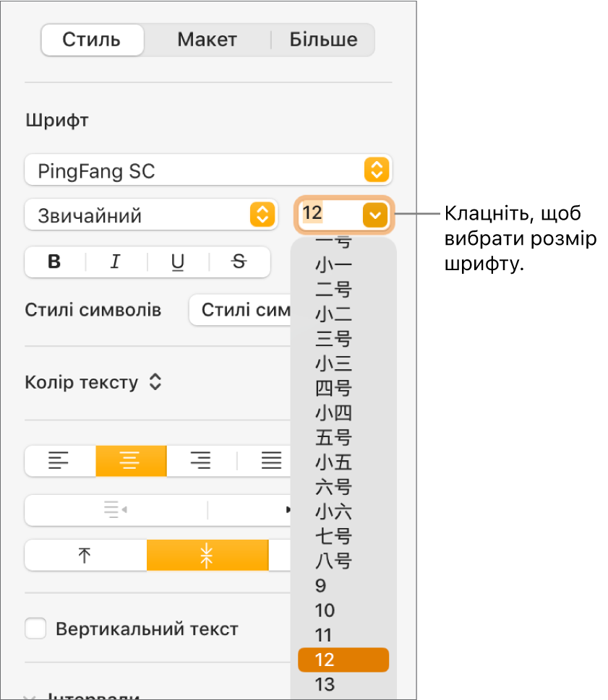The height and width of the screenshot is (700, 608).
Task: Open the font size dropdown arrow
Action: [376, 215]
